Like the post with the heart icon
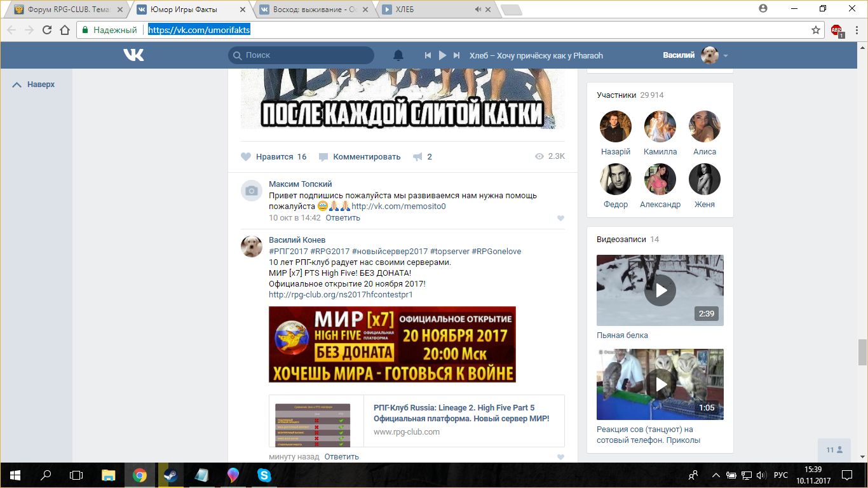The image size is (868, 488). (x=246, y=156)
